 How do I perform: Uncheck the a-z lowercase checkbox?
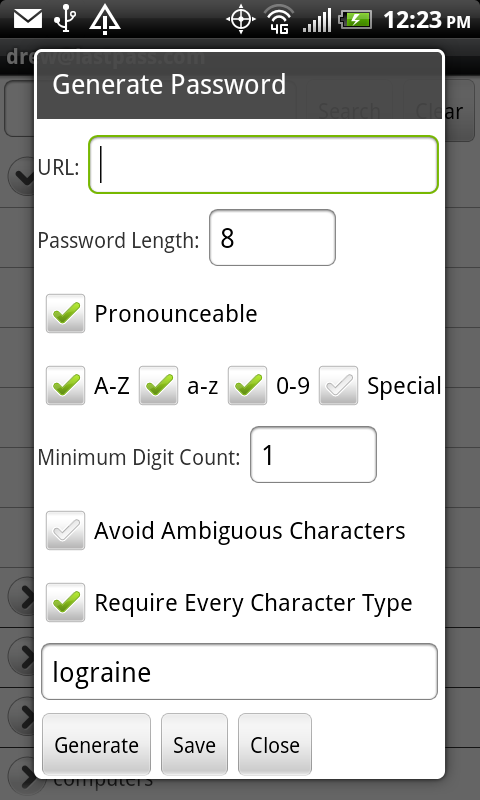(x=159, y=386)
